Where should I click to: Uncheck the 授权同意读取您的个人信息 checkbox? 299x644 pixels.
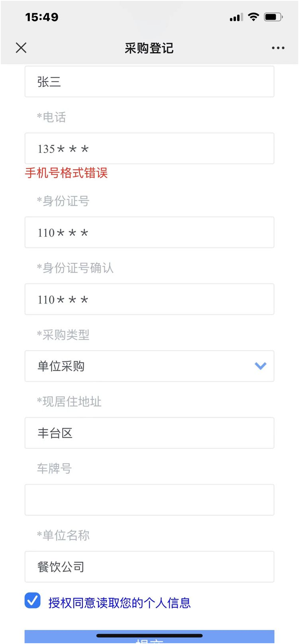pos(32,600)
